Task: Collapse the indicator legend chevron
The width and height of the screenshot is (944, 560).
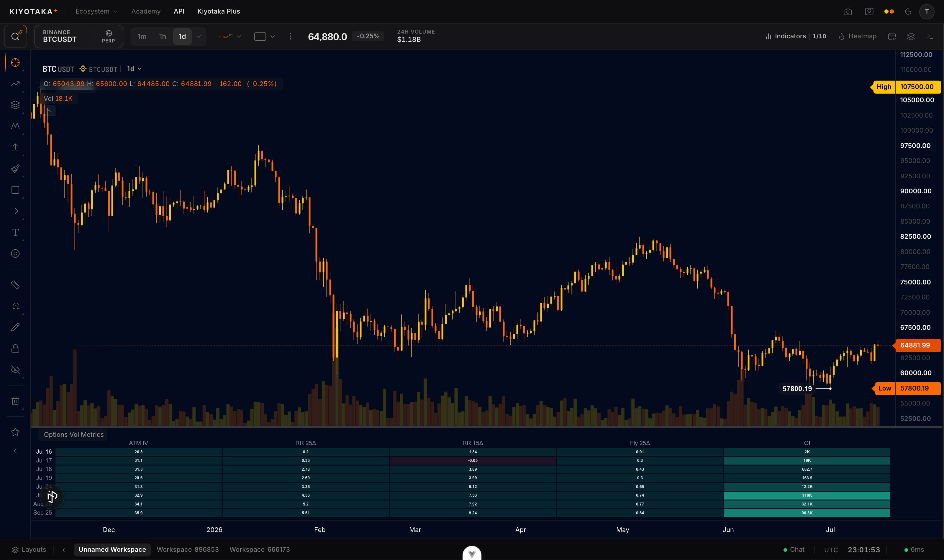Action: tap(49, 111)
